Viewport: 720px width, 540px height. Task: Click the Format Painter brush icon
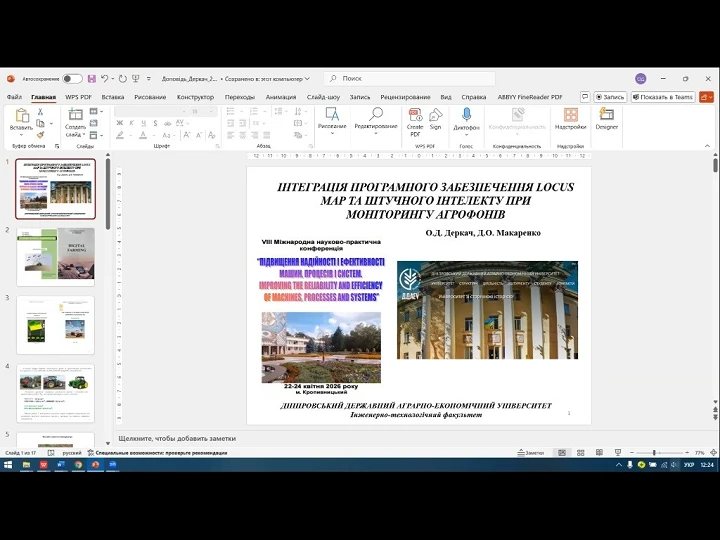tap(40, 135)
